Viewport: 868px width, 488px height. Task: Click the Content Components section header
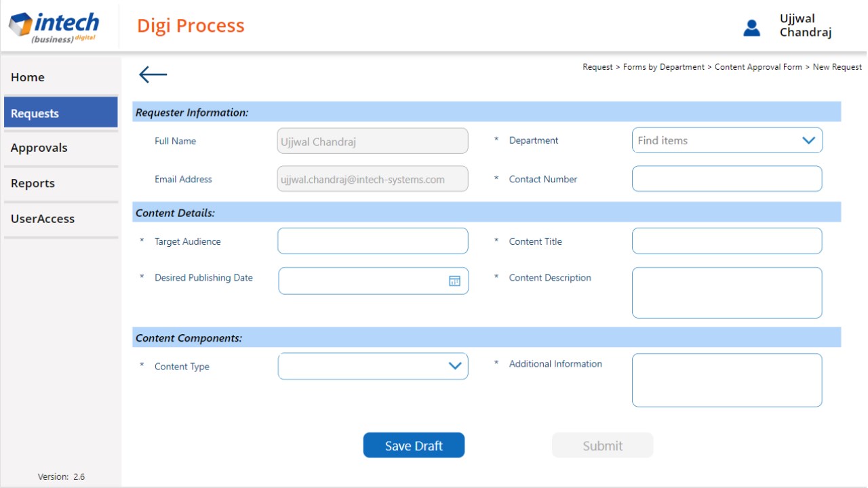coord(487,338)
